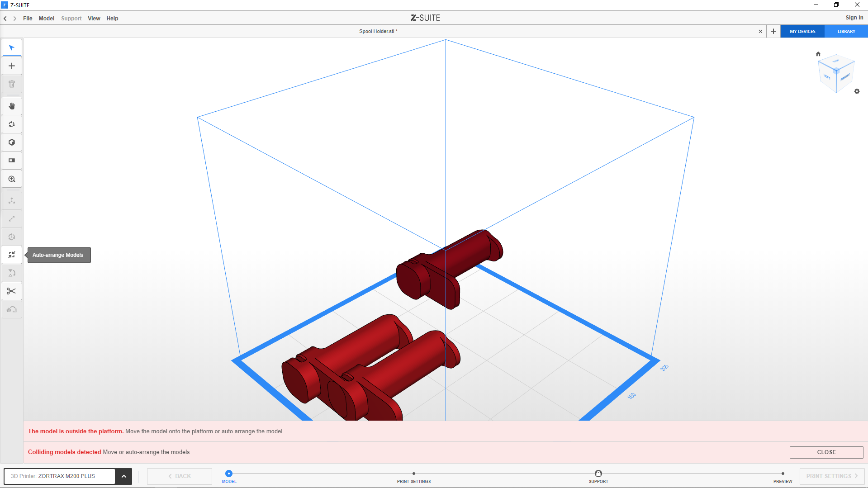Close the Spool Holder.stl tab
Screen dimensions: 868x488
coord(760,32)
